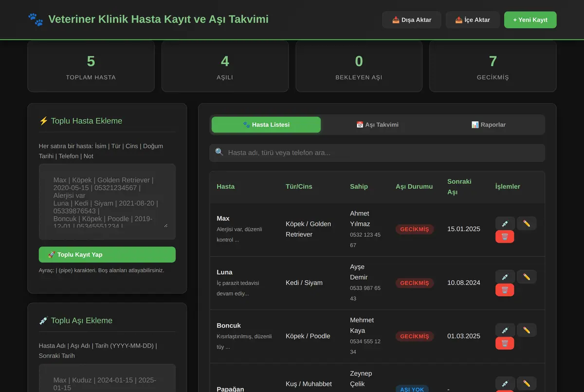Viewport: 584px width, 392px height.
Task: Click the date 15.01.2025 in the table
Action: coord(464,229)
